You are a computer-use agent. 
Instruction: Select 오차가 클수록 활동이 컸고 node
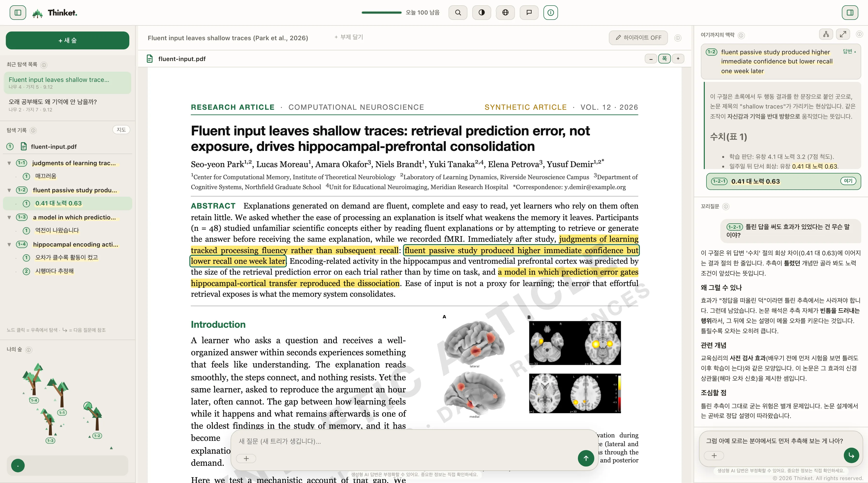coord(66,257)
